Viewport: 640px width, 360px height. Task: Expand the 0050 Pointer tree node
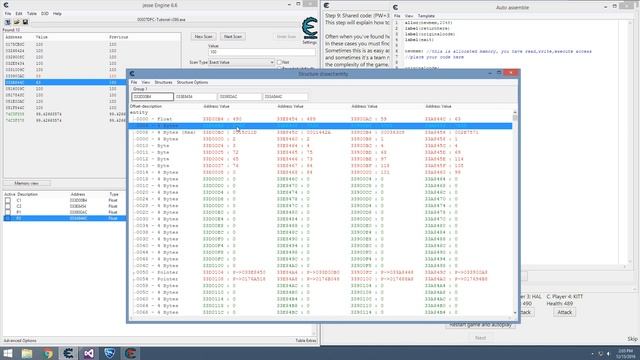[x=132, y=273]
